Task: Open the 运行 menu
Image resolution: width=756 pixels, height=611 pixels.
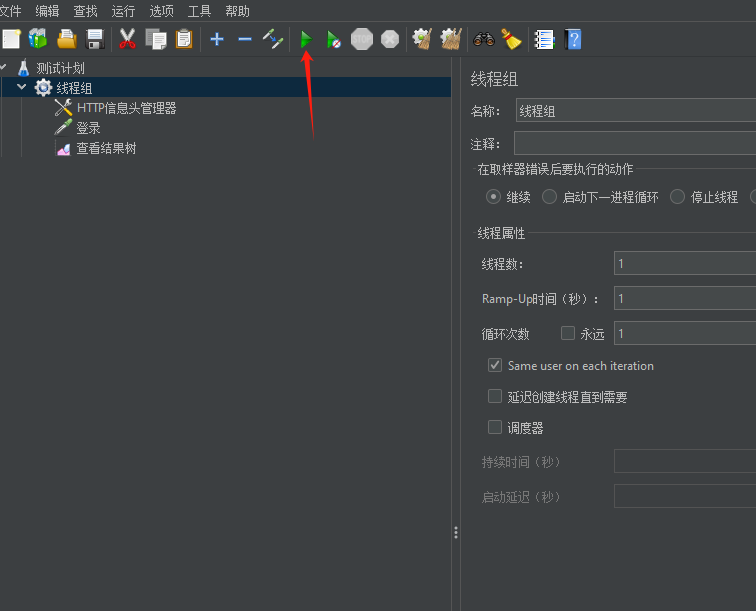Action: [123, 11]
